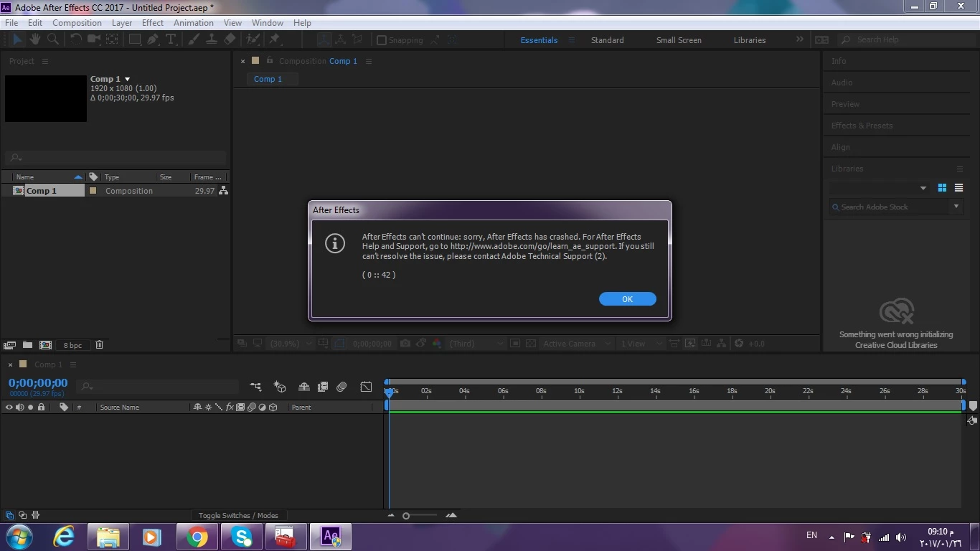Screen dimensions: 980x551
Task: Open Skype from the taskbar
Action: coord(241,537)
